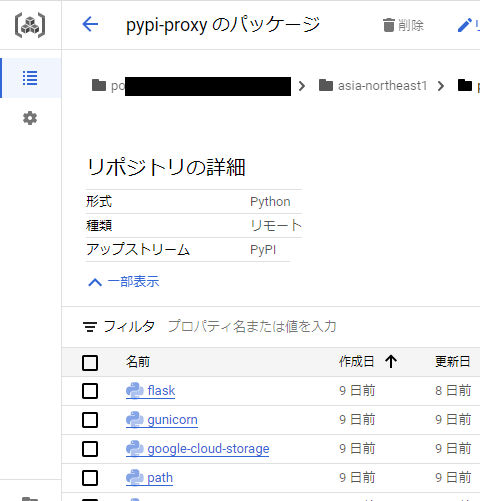
Task: Open the google-cloud-storage package link
Action: click(208, 449)
